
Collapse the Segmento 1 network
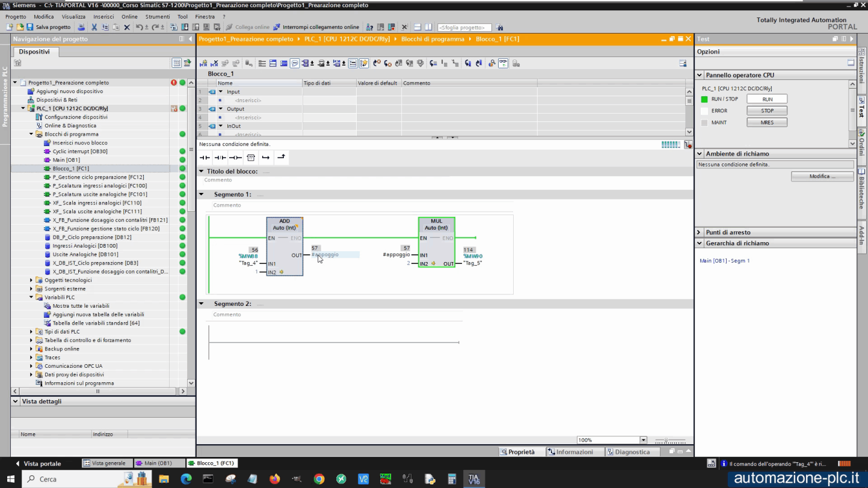click(x=202, y=194)
